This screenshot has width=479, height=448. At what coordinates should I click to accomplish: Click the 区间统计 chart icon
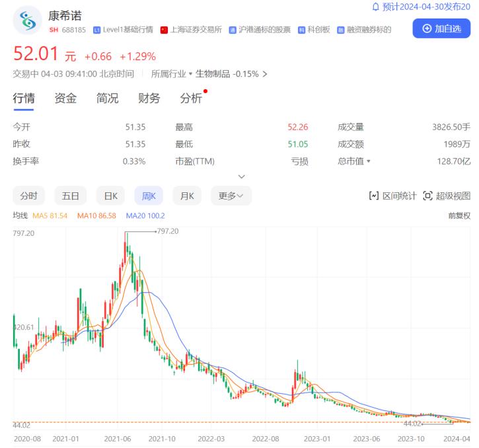click(x=374, y=196)
